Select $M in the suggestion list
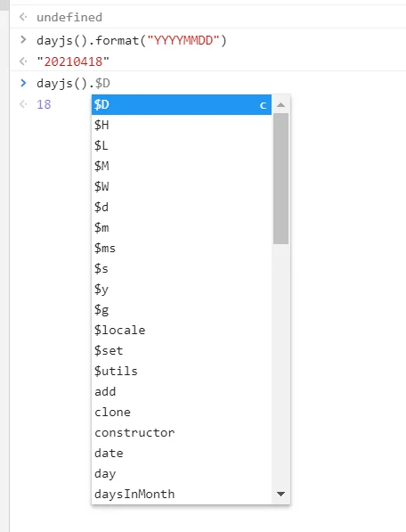 182,166
